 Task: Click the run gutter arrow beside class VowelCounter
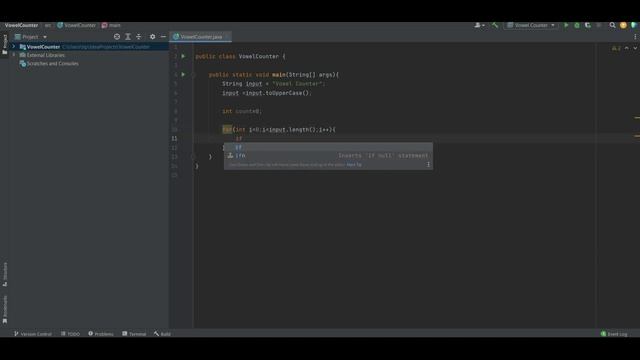coord(183,56)
